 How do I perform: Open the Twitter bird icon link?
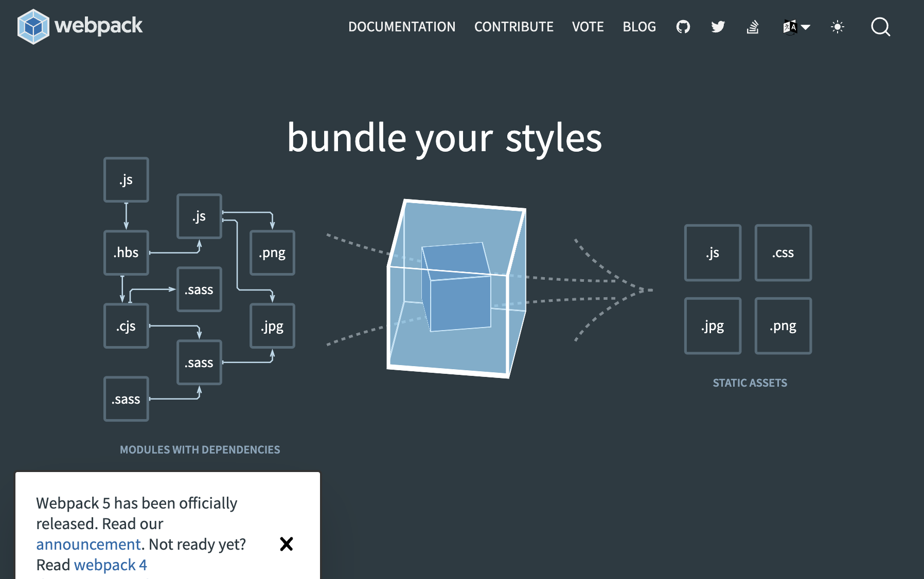(x=718, y=27)
